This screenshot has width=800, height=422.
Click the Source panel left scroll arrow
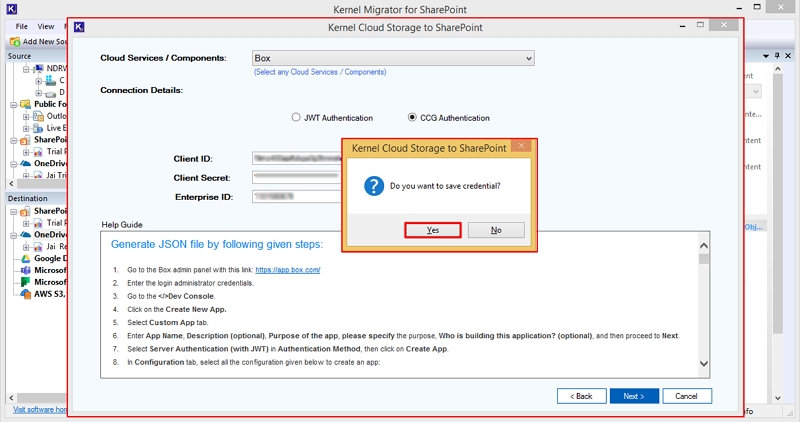point(12,183)
